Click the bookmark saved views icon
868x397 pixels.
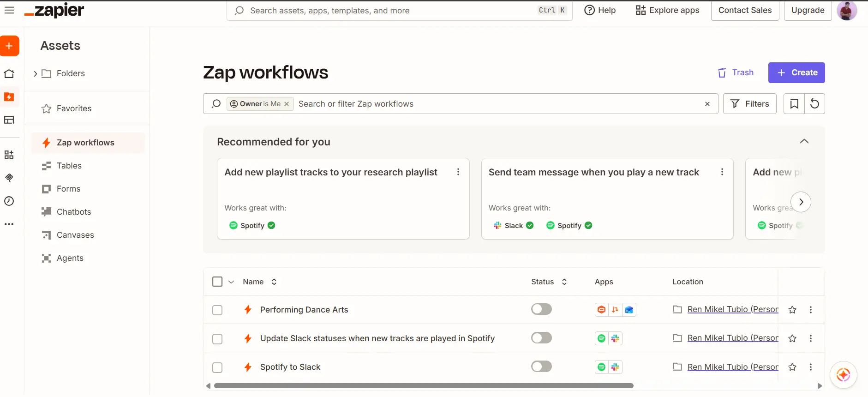(794, 104)
